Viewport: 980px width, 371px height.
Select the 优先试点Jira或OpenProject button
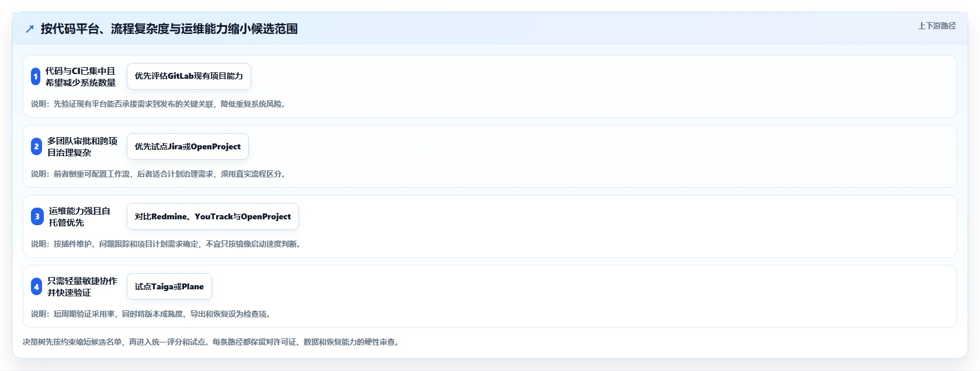tap(187, 146)
